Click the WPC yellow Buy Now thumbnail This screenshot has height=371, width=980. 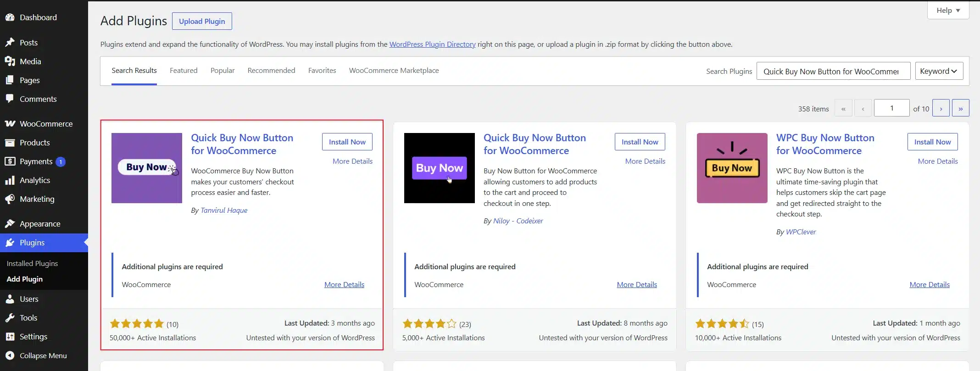(x=732, y=168)
